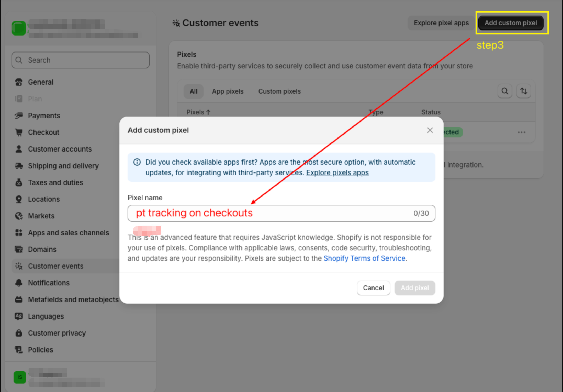Click the Markets globe icon
Viewport: 563px width, 392px height.
click(x=19, y=216)
